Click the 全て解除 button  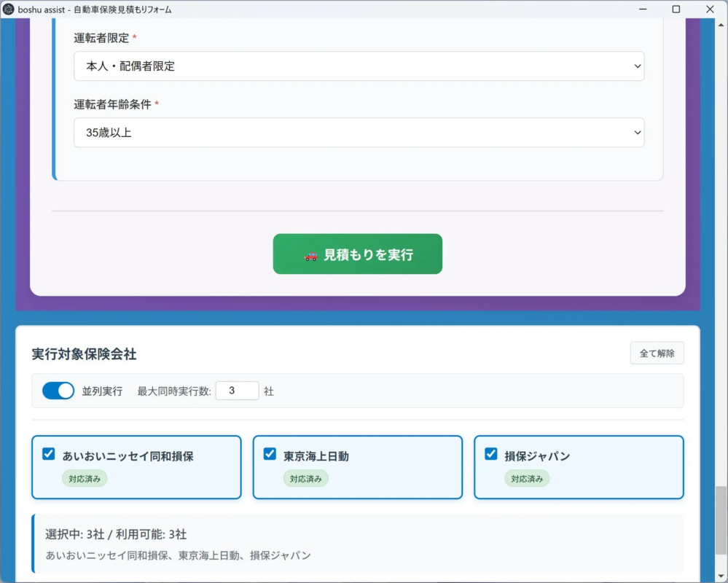pos(657,353)
